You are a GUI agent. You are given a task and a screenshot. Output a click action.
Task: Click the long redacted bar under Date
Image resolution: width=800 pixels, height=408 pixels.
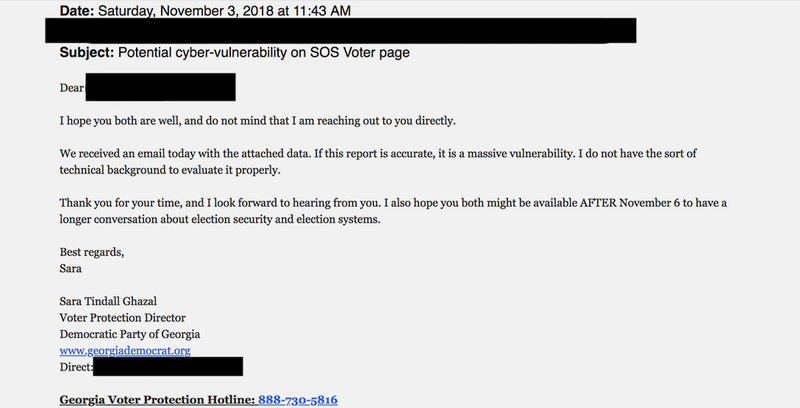click(x=341, y=31)
